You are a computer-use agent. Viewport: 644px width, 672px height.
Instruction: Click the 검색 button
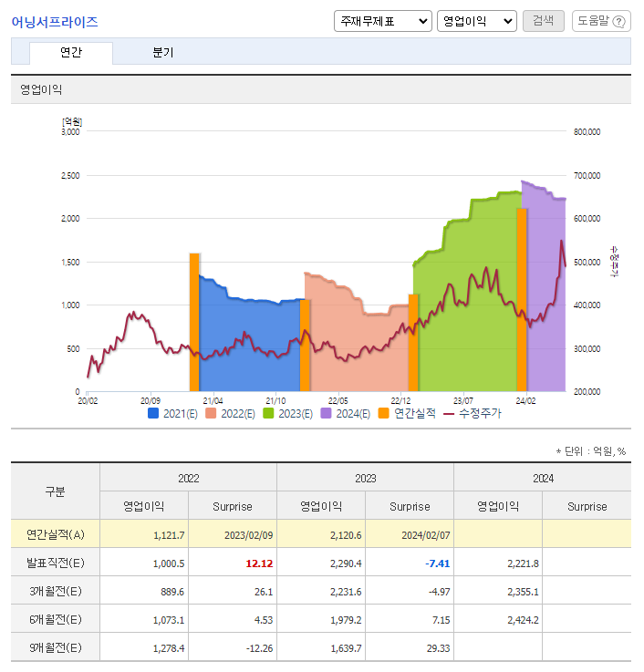(544, 21)
